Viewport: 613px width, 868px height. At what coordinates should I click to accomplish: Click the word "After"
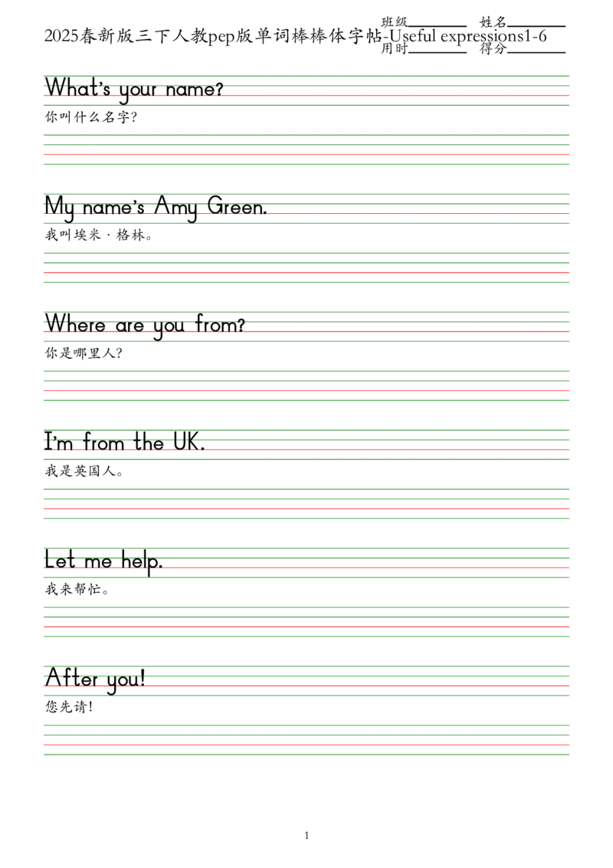[x=72, y=679]
